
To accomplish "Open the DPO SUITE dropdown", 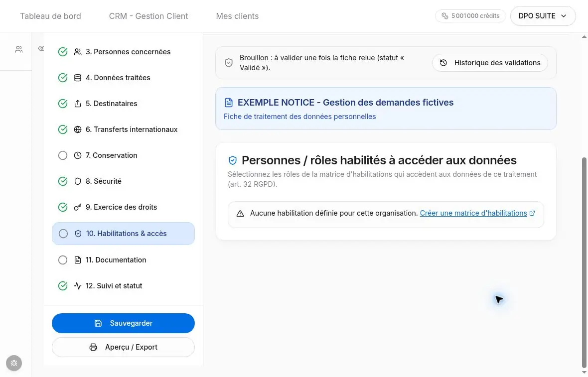I will pos(543,16).
